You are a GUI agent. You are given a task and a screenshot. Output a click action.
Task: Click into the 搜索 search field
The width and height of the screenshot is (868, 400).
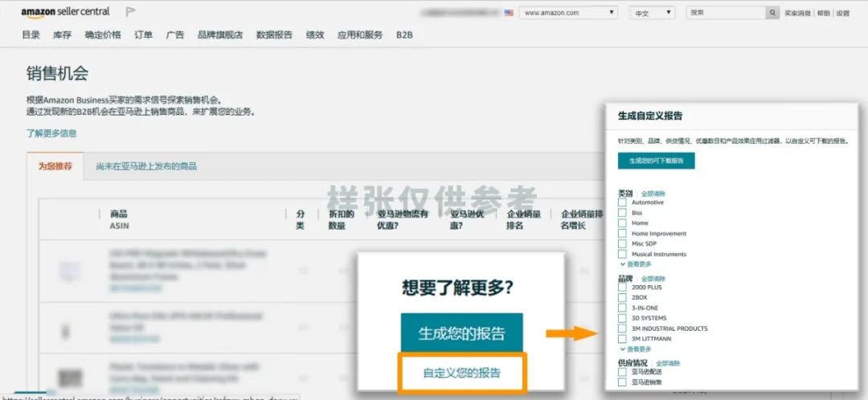click(726, 13)
